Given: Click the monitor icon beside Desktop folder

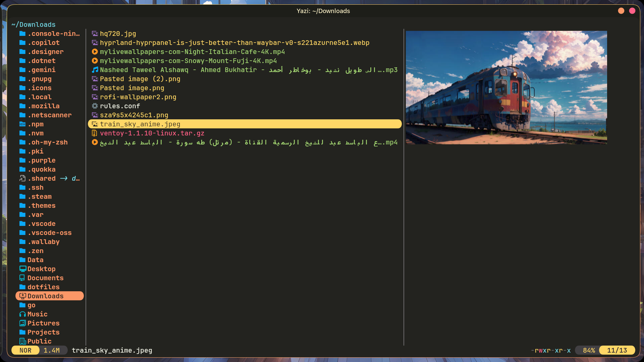Looking at the screenshot, I should (22, 269).
